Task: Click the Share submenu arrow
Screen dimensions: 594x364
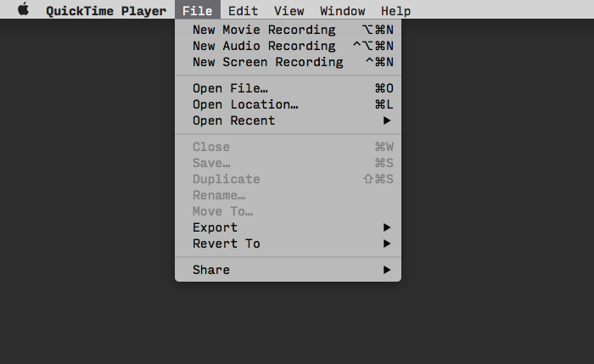Action: pyautogui.click(x=387, y=270)
